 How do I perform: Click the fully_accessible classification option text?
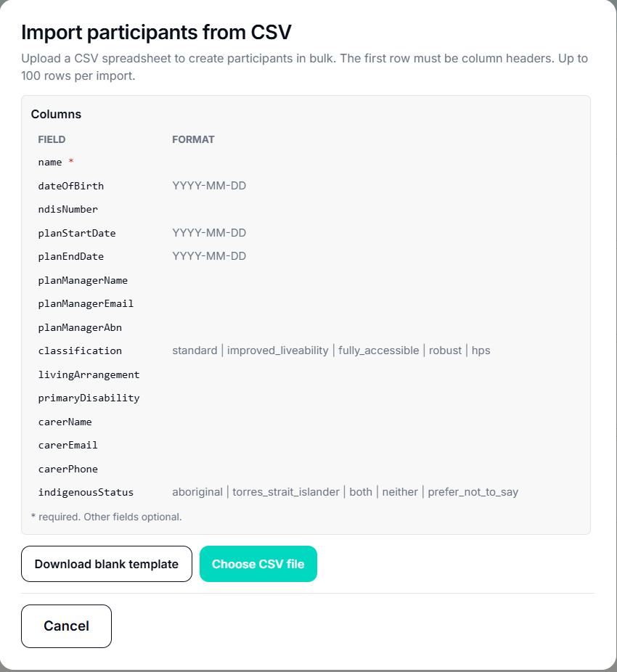click(378, 351)
